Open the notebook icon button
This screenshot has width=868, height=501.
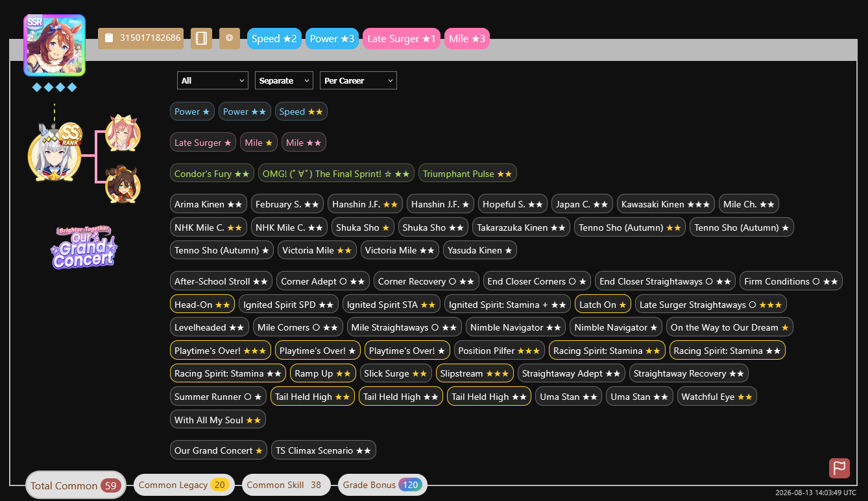[x=202, y=38]
